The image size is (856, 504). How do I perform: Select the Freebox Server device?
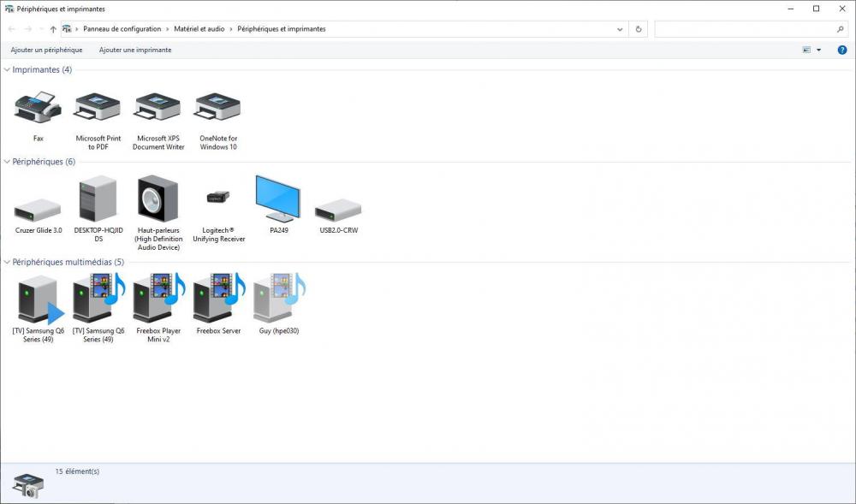(219, 298)
